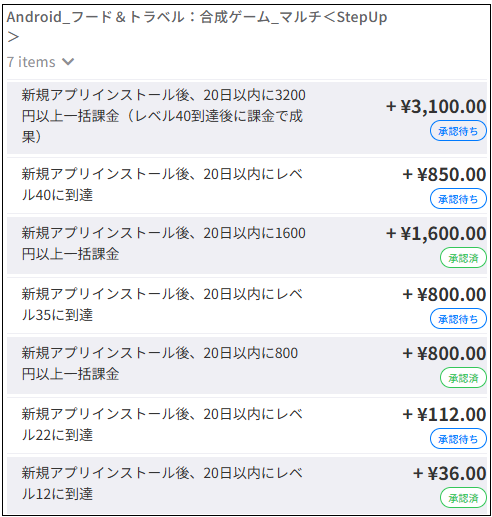Select the レベル12に到達 condition row
This screenshot has height=517, width=492.
pos(247,485)
